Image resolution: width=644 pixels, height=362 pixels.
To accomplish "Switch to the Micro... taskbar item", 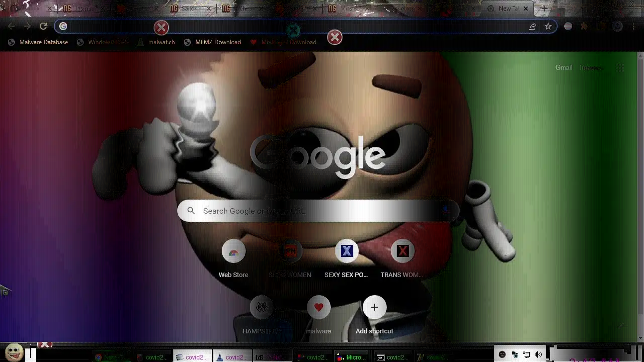I will coord(351,357).
